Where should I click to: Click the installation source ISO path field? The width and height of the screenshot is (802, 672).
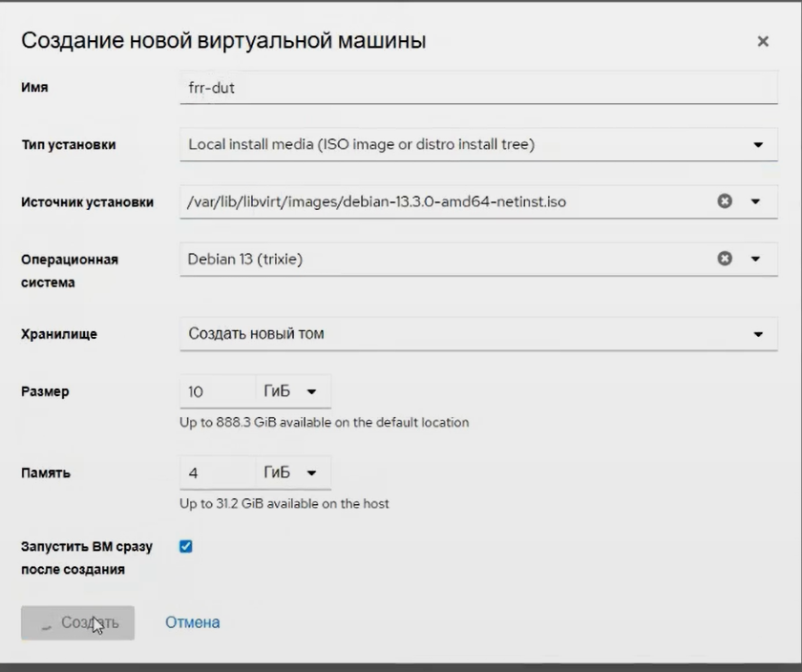[x=444, y=201]
